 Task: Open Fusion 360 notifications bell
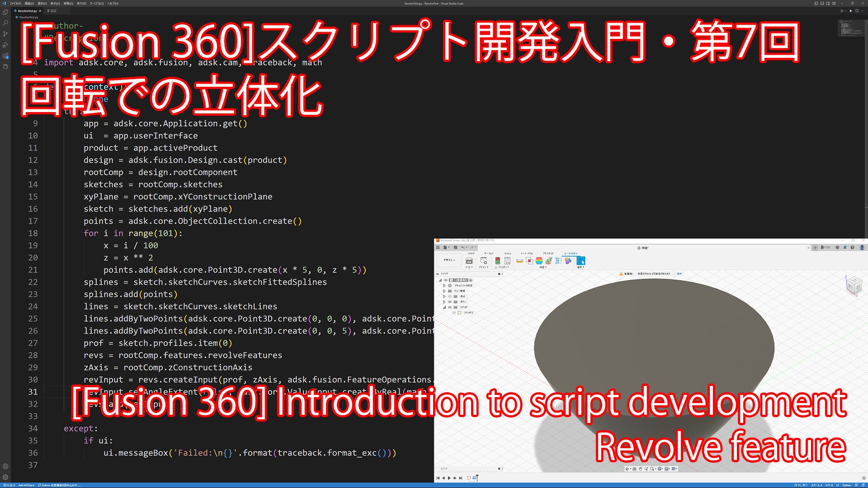point(845,248)
